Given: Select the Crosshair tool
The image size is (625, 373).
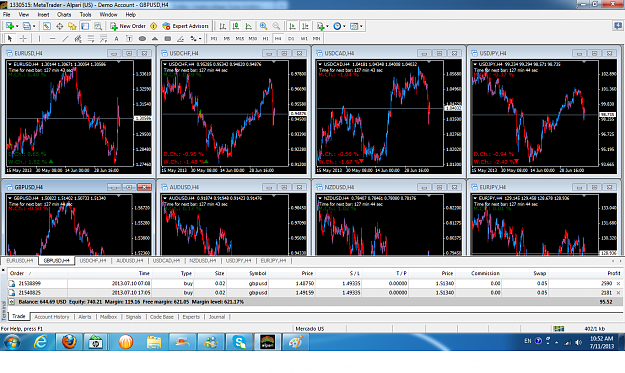Looking at the screenshot, I should 23,39.
